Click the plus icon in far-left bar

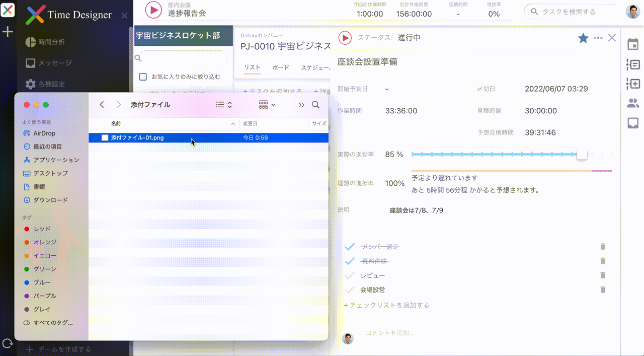pyautogui.click(x=8, y=32)
